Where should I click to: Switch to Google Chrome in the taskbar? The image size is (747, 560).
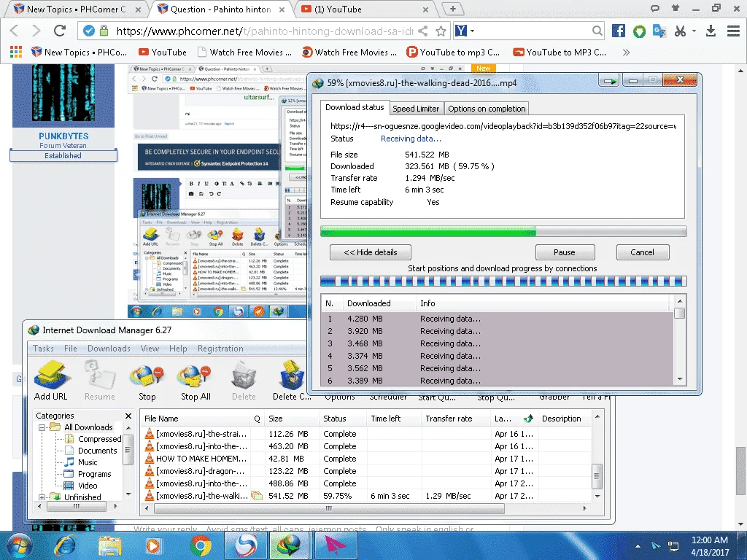[x=200, y=545]
